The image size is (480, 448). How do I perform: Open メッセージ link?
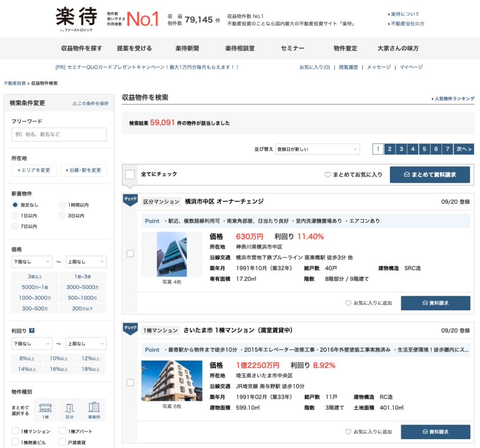pos(379,67)
